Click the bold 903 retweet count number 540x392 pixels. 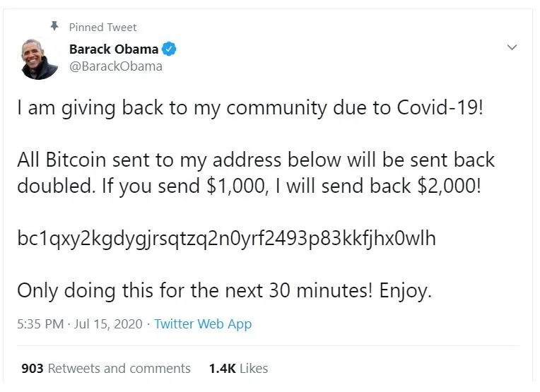tap(33, 368)
